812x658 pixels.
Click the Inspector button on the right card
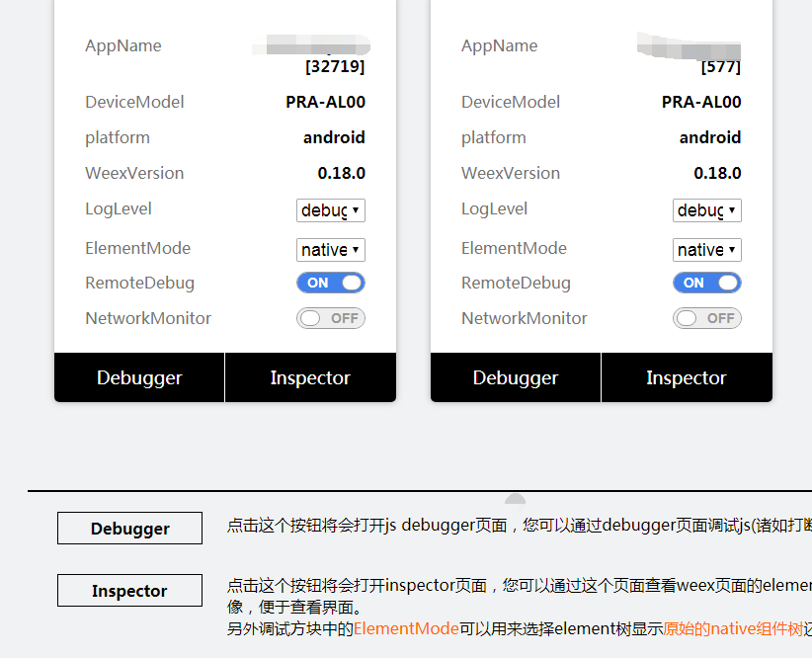coord(687,376)
